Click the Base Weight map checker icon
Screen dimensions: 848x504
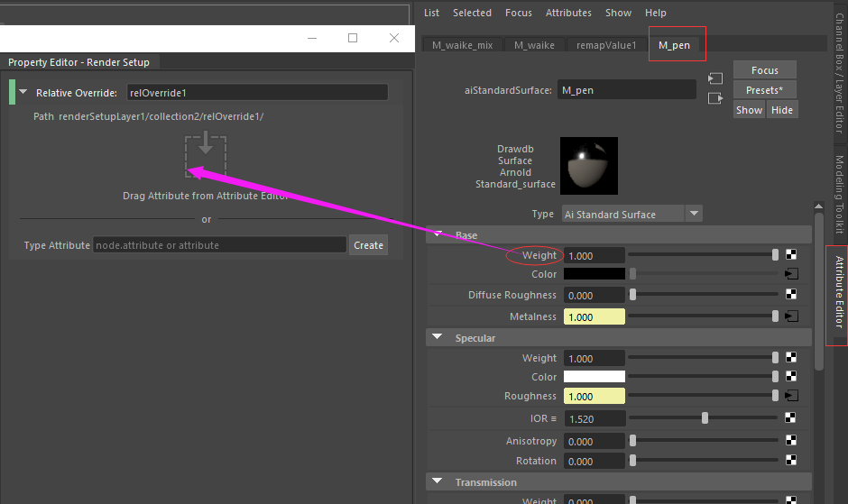click(791, 256)
